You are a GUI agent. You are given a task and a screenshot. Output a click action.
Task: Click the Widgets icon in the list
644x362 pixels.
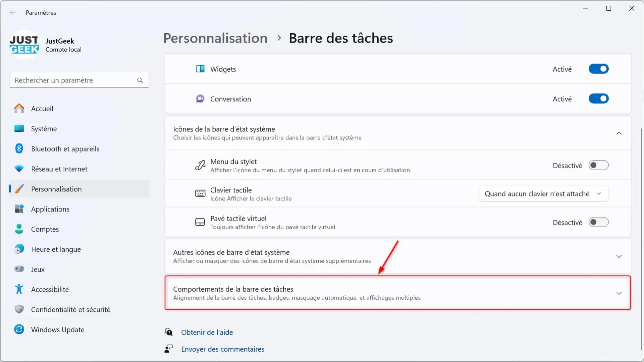[200, 69]
